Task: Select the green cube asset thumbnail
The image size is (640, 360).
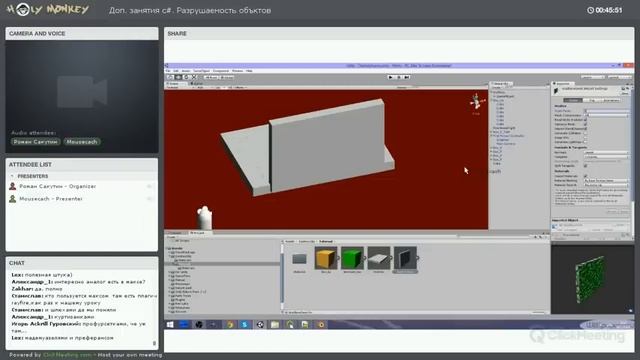Action: point(352,258)
